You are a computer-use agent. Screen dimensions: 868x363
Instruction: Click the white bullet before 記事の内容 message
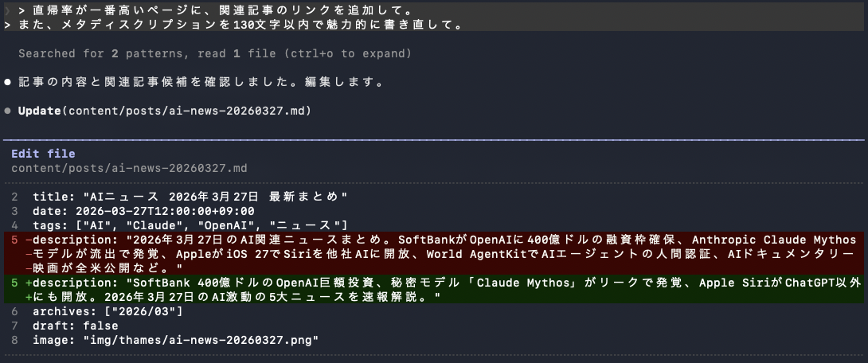pos(8,83)
